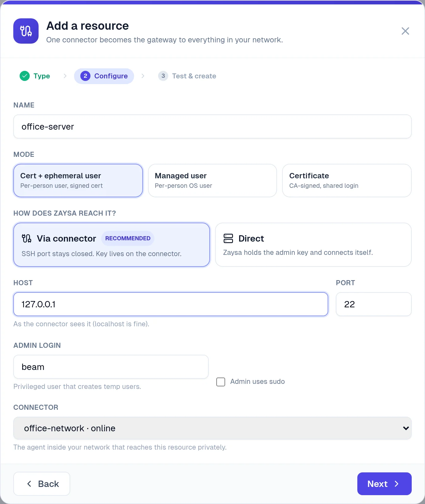Proceed with the Next button
This screenshot has height=504, width=425.
384,484
